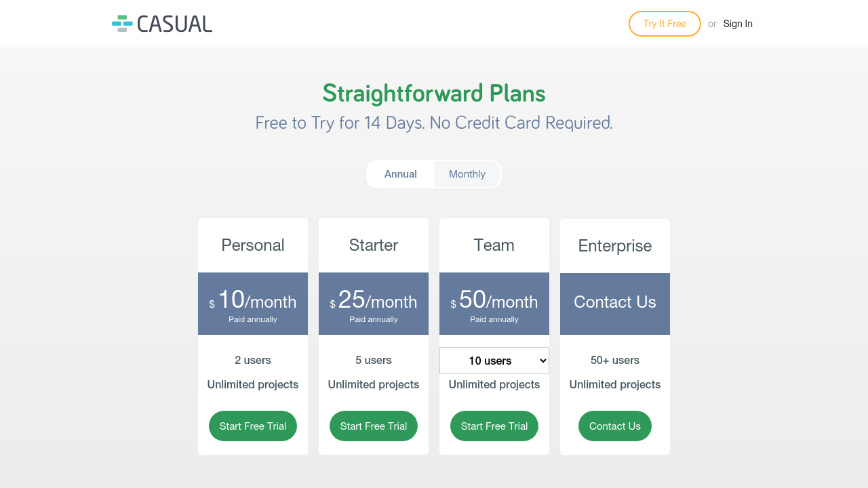This screenshot has height=488, width=868.
Task: Click the Straightforward Plans headline
Action: click(434, 94)
